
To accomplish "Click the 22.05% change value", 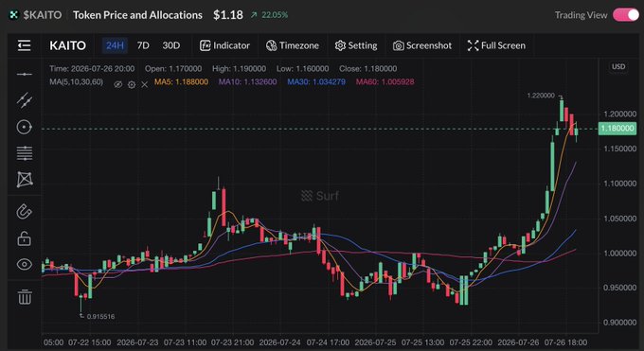I will point(275,15).
